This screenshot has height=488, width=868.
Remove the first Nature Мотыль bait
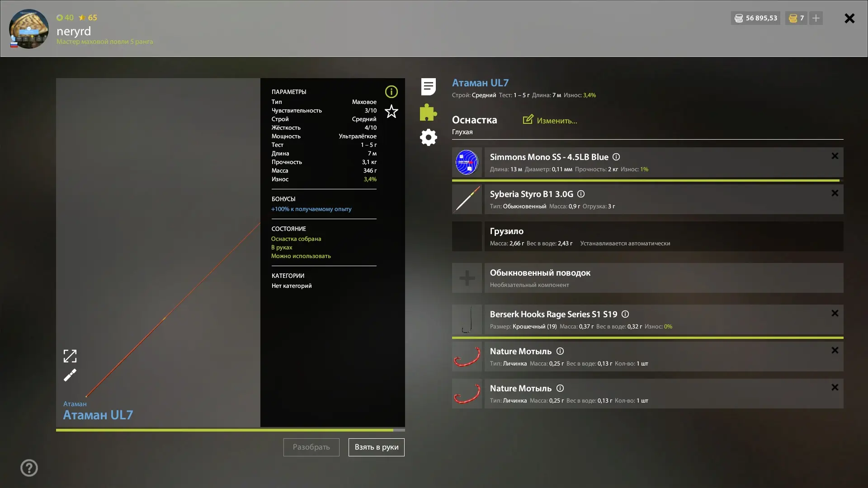(835, 350)
